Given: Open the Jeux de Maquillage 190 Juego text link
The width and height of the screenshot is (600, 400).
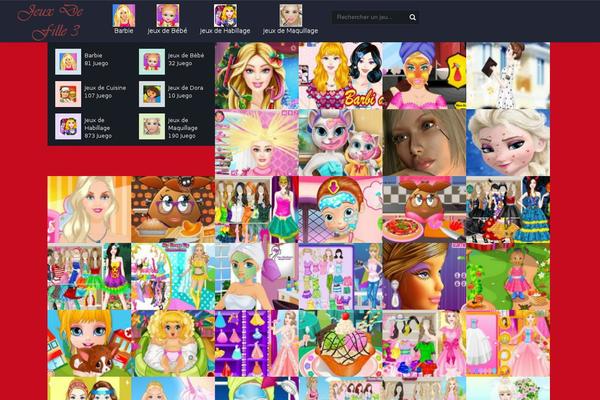Looking at the screenshot, I should [183, 128].
